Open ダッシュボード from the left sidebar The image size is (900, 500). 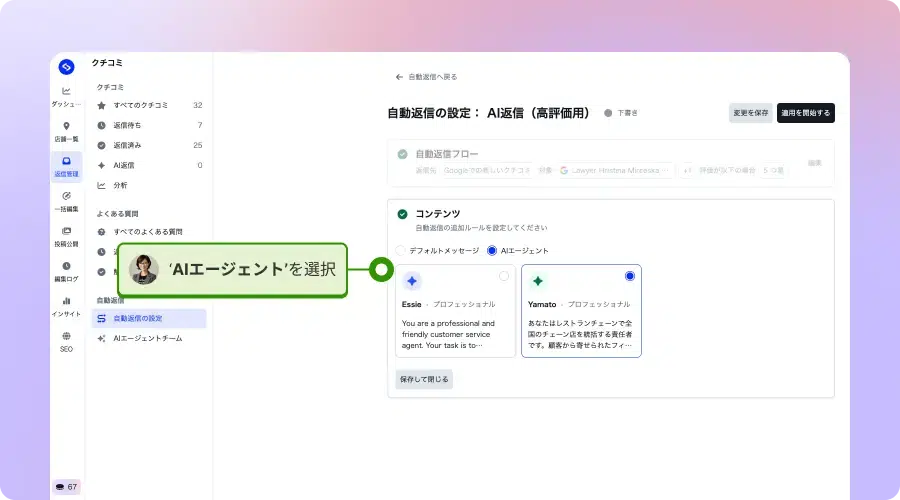coord(66,96)
